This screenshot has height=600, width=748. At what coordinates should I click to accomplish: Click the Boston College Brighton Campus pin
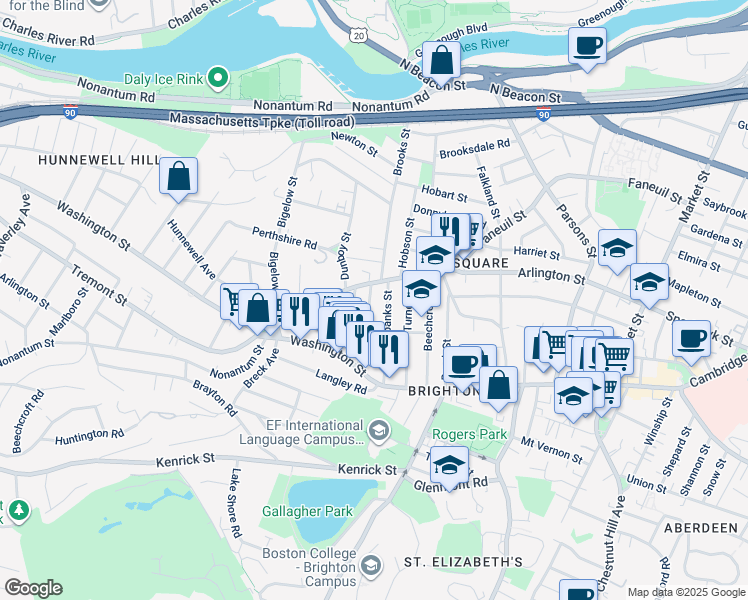[x=371, y=566]
